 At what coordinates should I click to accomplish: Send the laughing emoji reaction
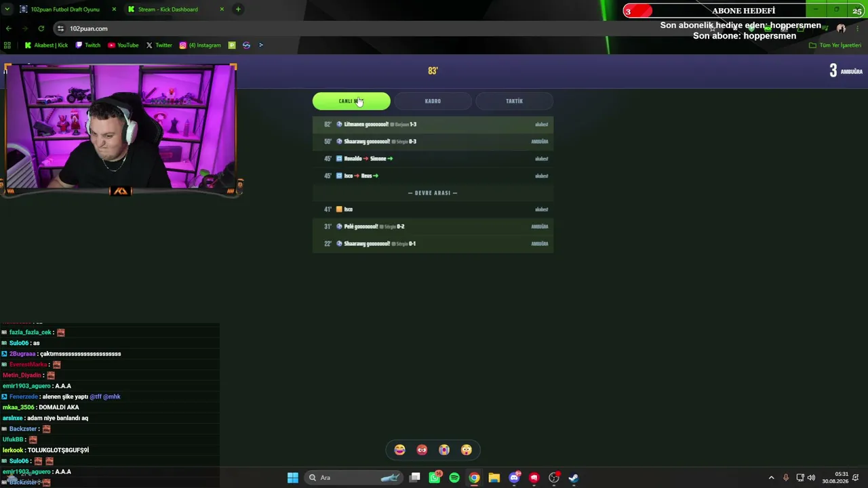pos(400,450)
